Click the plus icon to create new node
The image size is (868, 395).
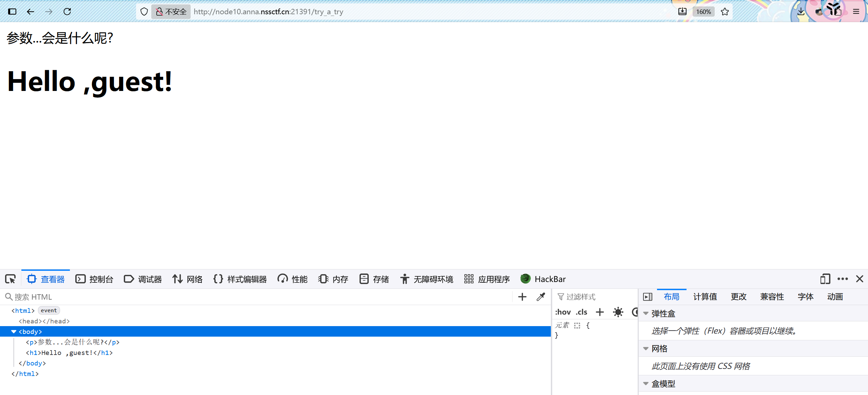point(522,297)
